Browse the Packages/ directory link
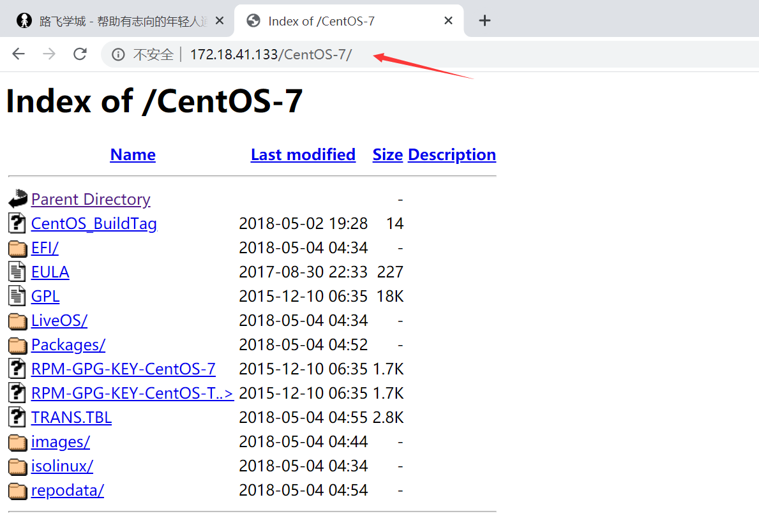 click(x=68, y=345)
